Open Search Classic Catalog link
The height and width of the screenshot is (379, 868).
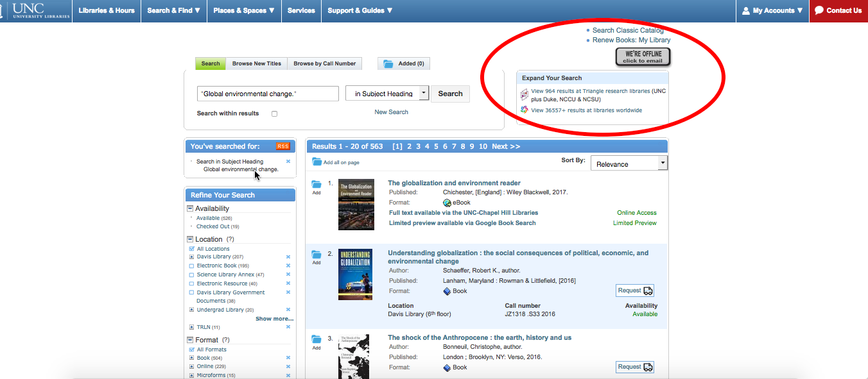628,30
